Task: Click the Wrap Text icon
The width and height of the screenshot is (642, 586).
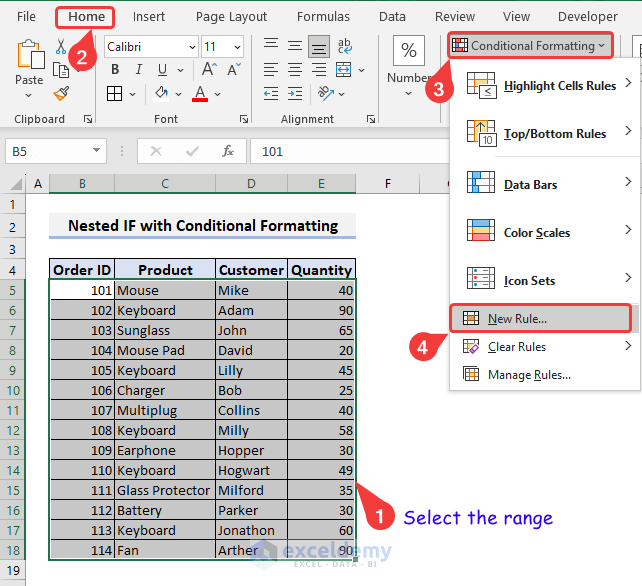Action: (x=345, y=46)
